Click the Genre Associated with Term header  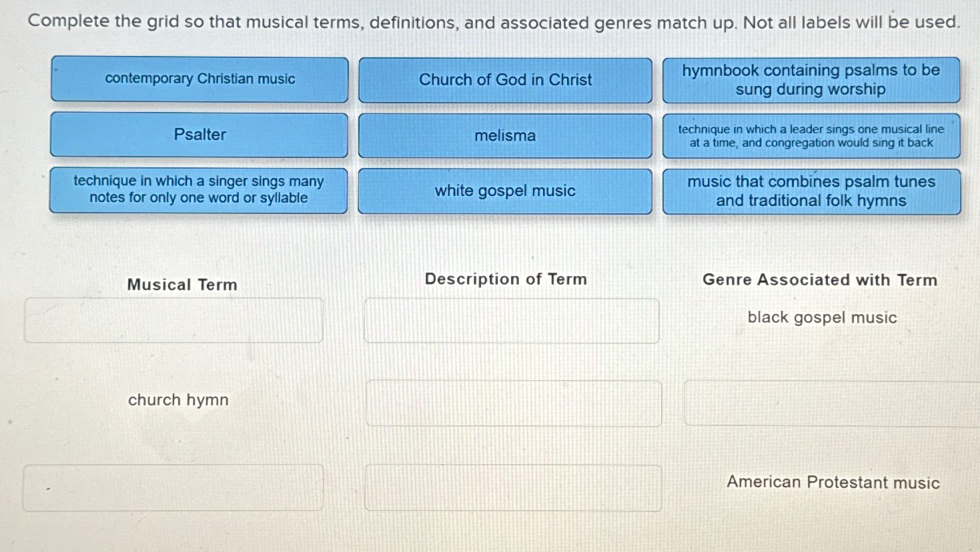tap(820, 280)
